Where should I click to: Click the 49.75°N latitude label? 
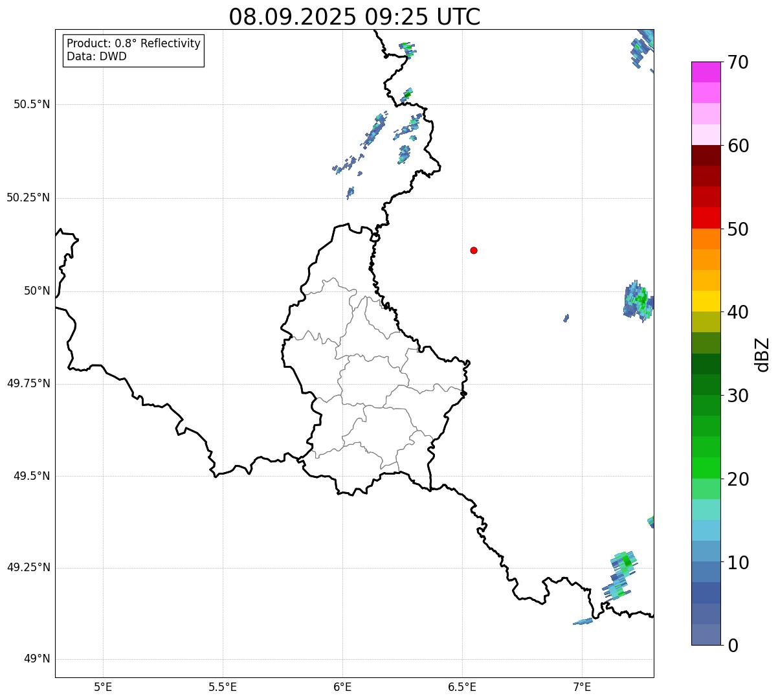tap(28, 383)
